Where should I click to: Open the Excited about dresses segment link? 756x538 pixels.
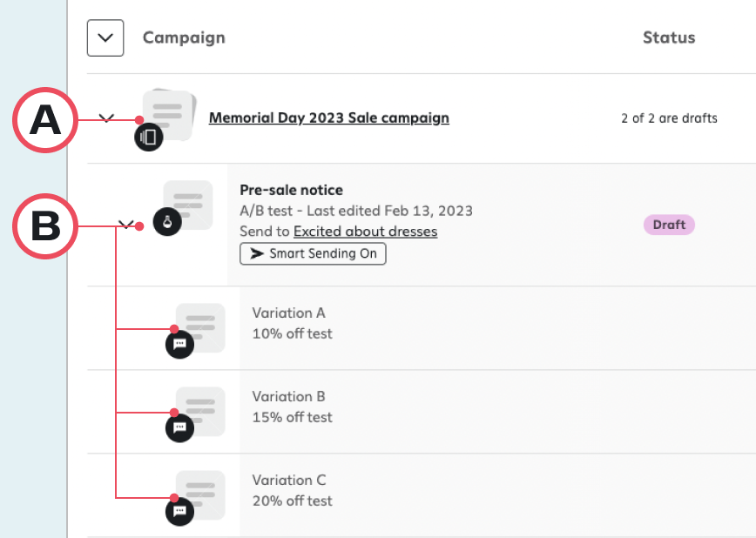(365, 231)
